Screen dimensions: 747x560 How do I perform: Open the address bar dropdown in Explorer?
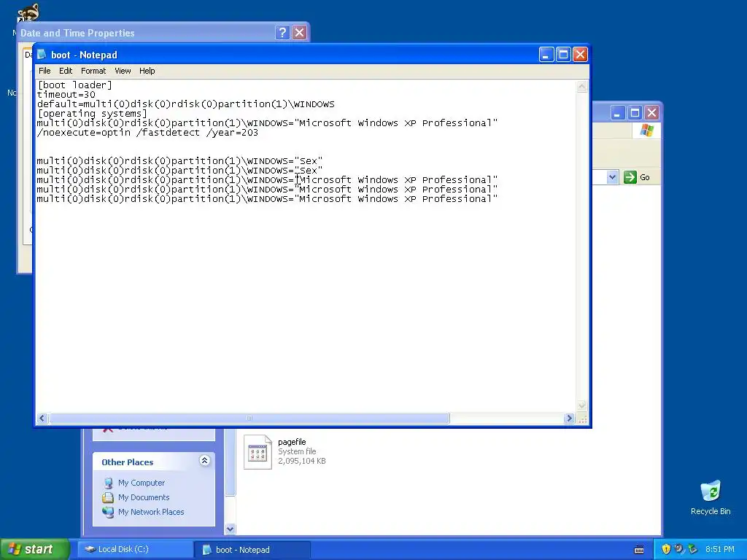coord(613,177)
